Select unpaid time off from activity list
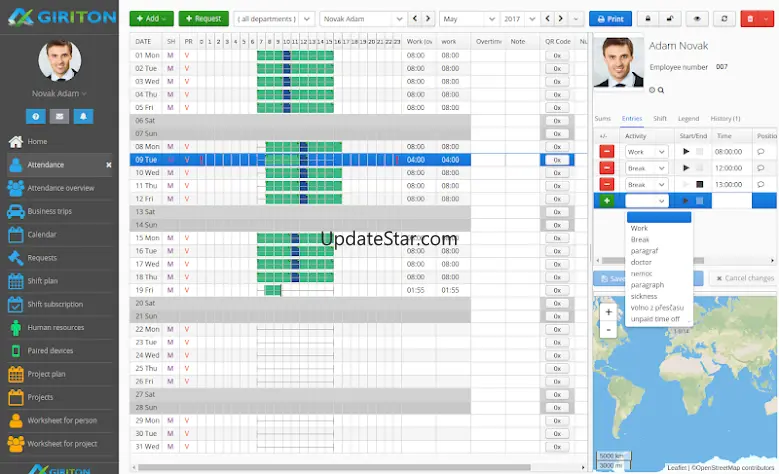 655,319
